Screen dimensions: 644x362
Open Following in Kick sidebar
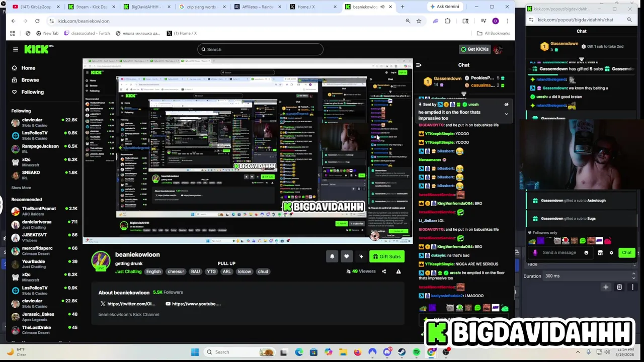pyautogui.click(x=27, y=92)
